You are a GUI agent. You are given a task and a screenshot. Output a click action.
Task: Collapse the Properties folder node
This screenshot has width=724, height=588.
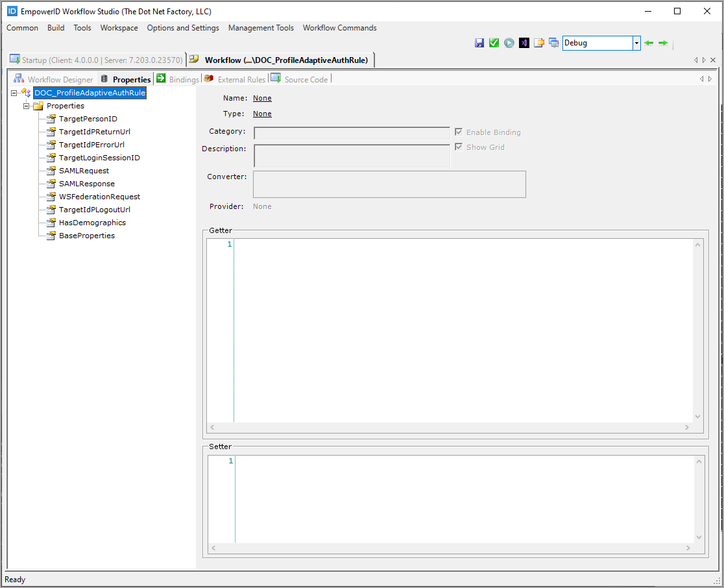coord(27,106)
